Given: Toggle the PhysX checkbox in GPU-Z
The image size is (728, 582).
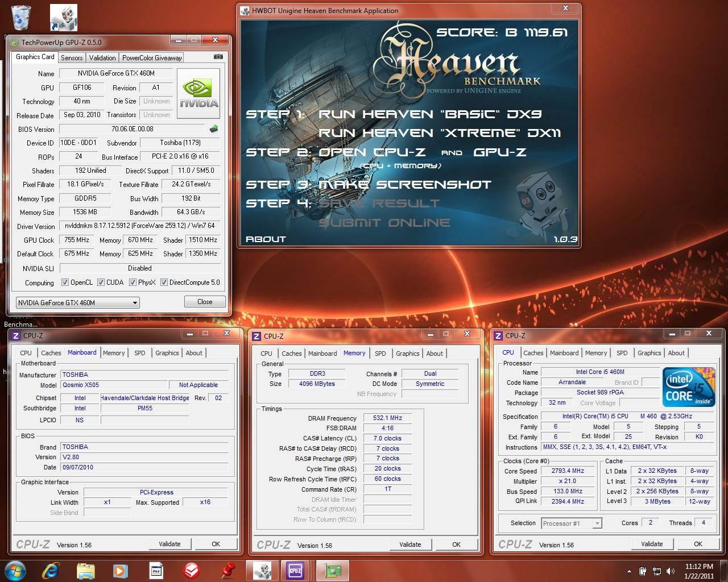Looking at the screenshot, I should [x=133, y=282].
